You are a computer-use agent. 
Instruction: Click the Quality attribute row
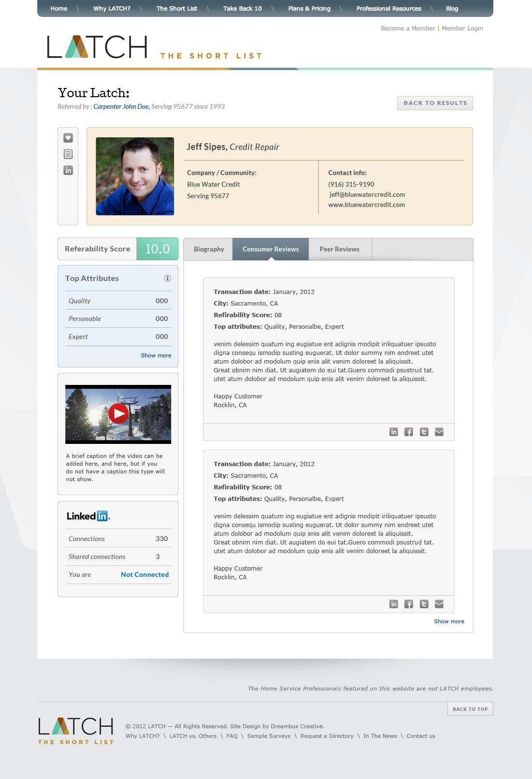click(x=118, y=301)
